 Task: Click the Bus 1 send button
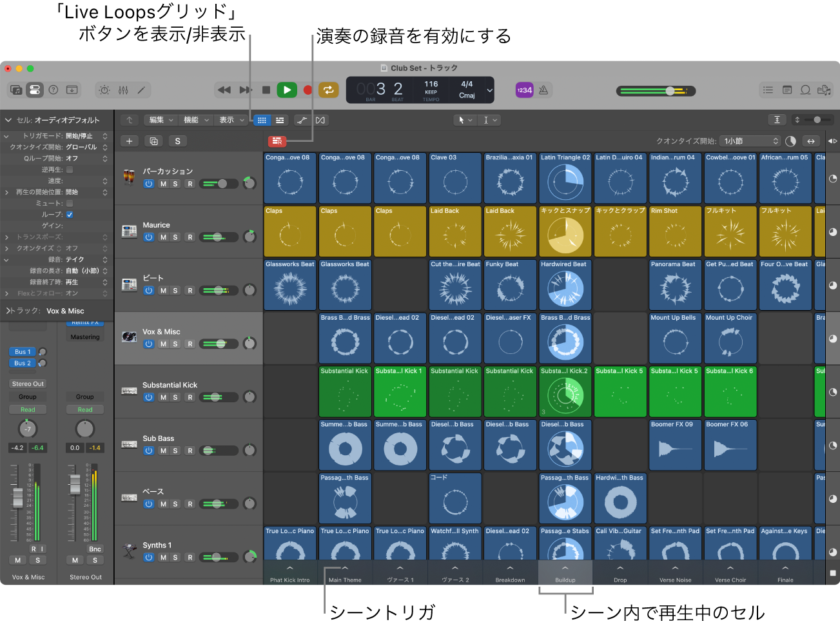(x=23, y=352)
